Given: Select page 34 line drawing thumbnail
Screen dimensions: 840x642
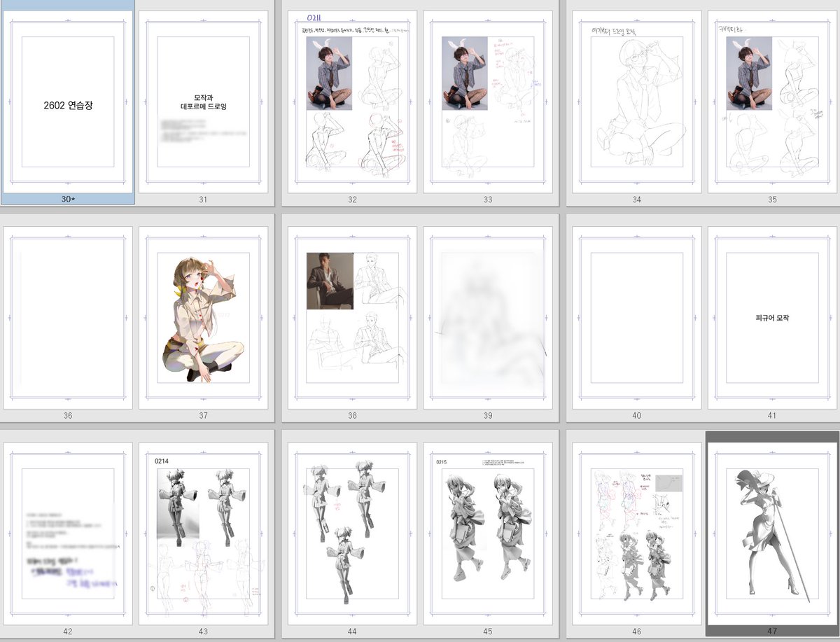Looking at the screenshot, I should click(637, 102).
